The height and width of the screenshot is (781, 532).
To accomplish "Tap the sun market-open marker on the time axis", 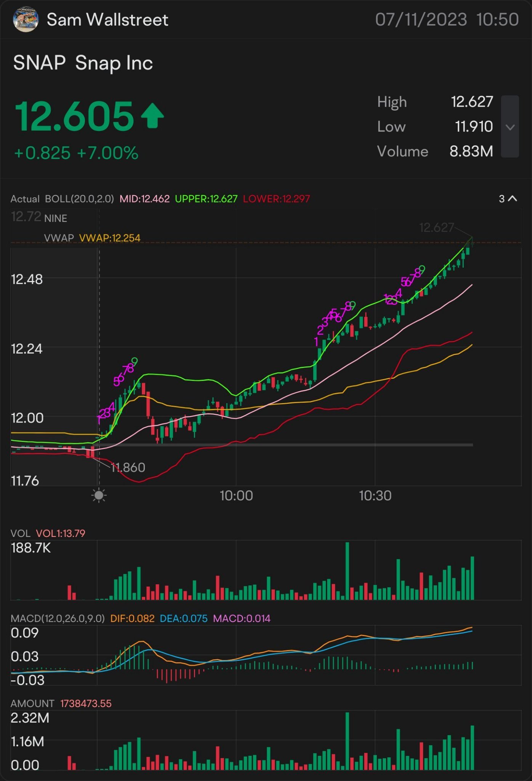I will point(99,495).
